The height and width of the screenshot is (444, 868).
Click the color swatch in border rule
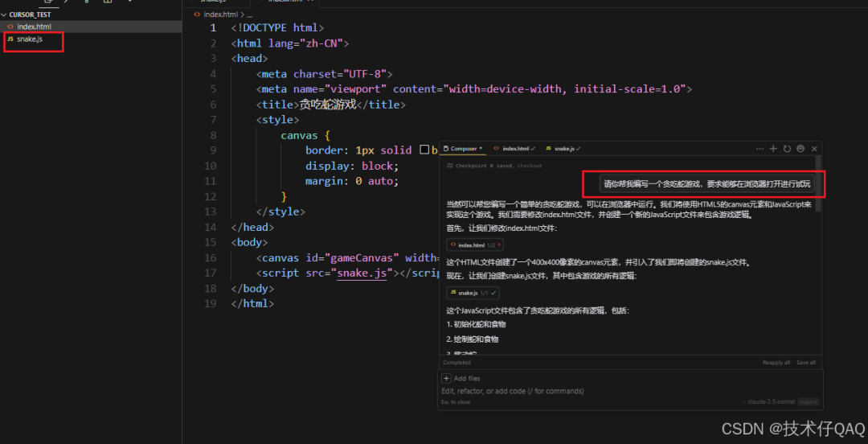(x=424, y=150)
